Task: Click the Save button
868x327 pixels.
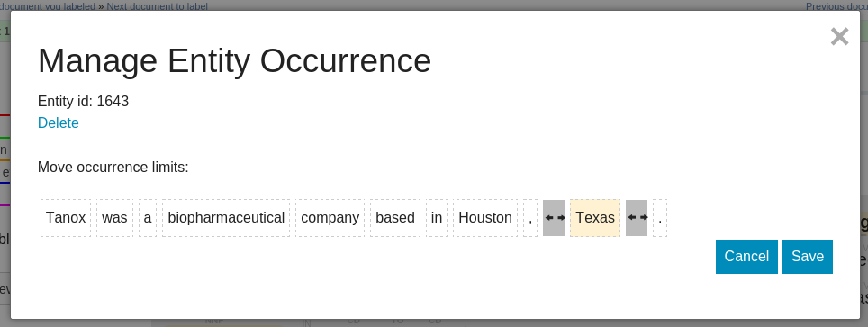Action: (x=807, y=257)
